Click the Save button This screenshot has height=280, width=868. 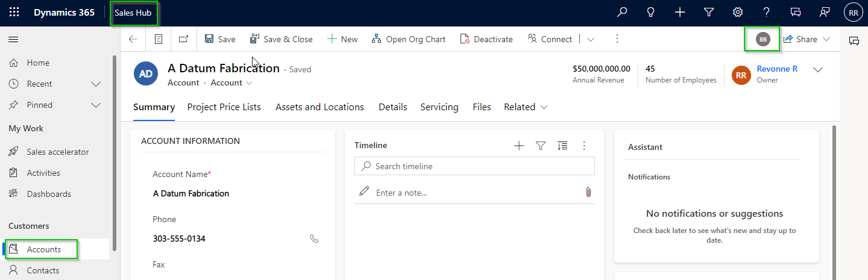220,39
